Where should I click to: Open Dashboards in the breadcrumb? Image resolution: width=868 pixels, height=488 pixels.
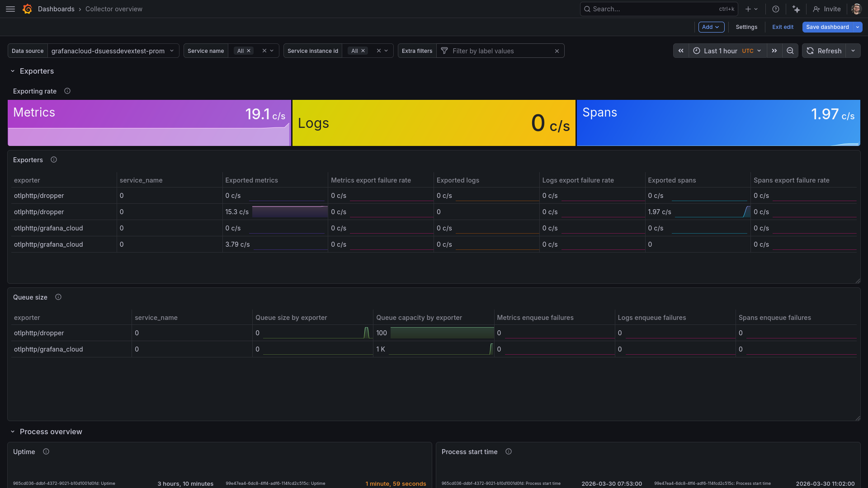click(x=56, y=9)
